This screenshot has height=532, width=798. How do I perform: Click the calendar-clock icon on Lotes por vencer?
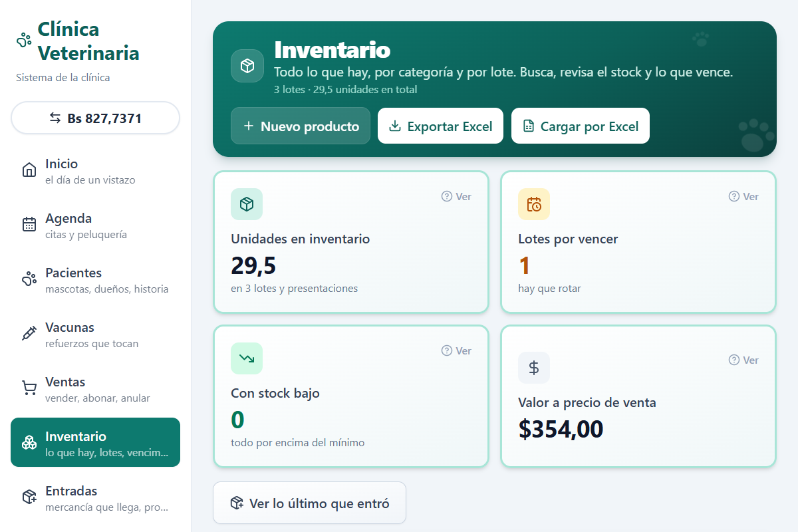[534, 204]
